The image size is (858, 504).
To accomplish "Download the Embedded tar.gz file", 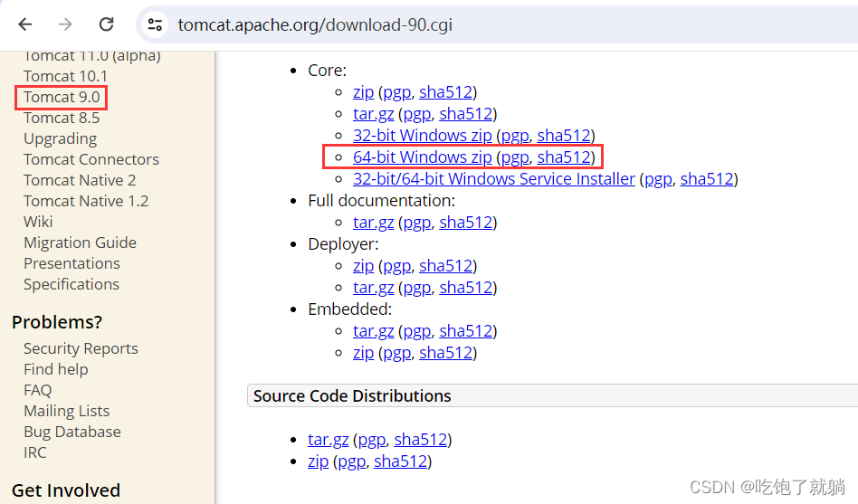I will pos(373,331).
